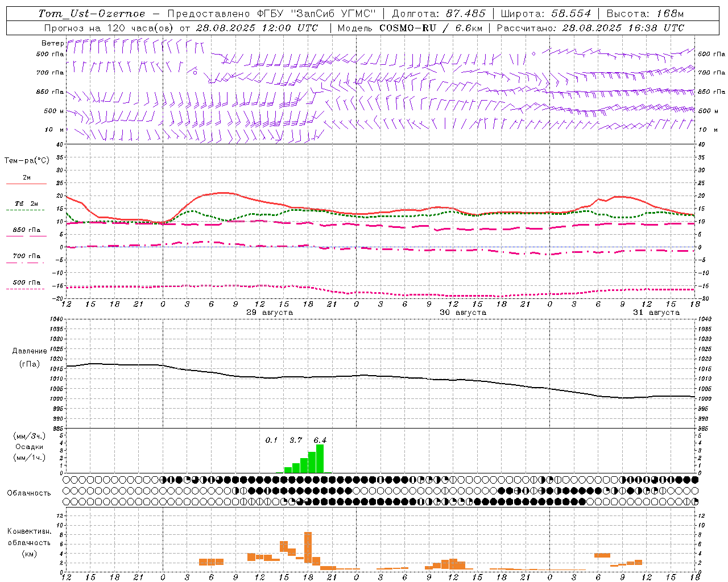This screenshot has height=582, width=728.
Task: Click the green dashed Td 2м legend line
Action: (26, 210)
